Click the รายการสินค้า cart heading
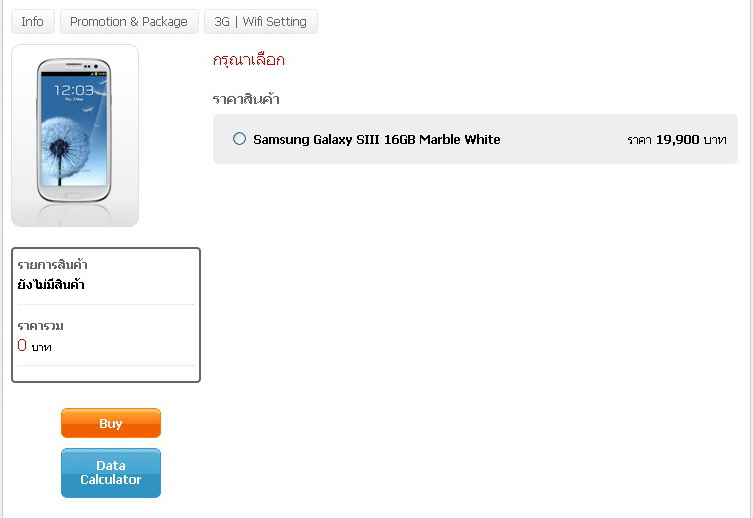Viewport: 753px width, 518px height. (x=52, y=265)
